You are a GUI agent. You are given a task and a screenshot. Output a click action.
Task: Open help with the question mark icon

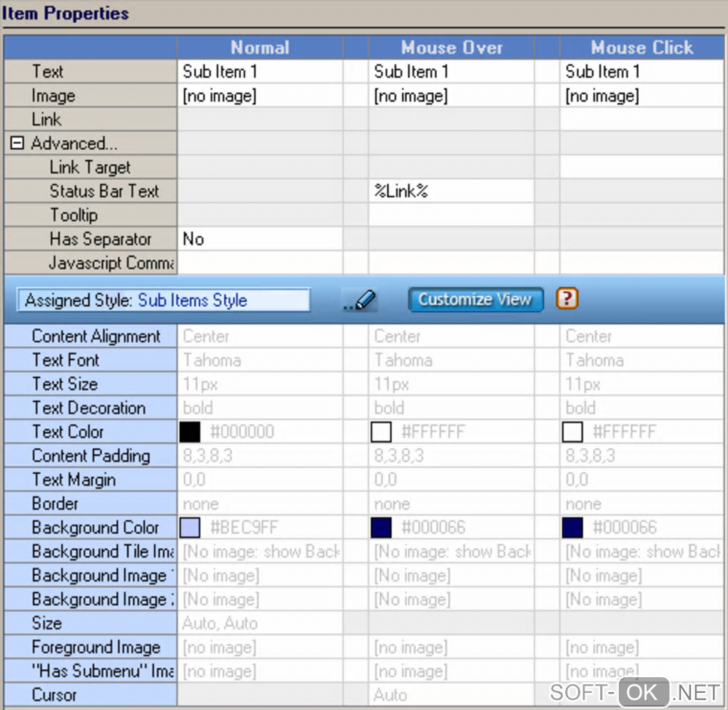click(x=567, y=298)
